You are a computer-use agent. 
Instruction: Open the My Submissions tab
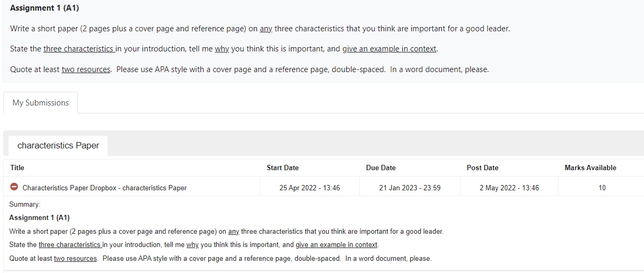[41, 103]
